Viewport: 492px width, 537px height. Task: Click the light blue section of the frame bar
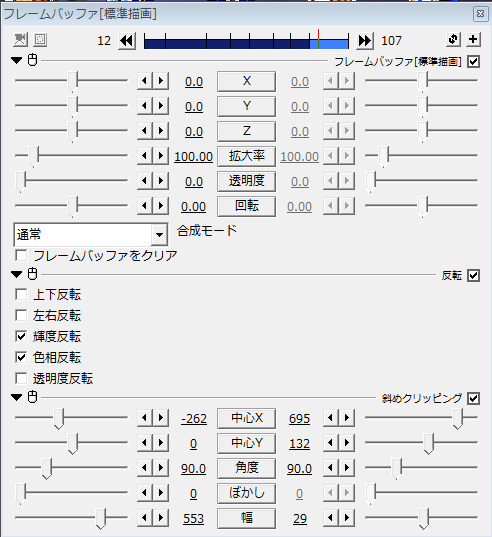(329, 44)
